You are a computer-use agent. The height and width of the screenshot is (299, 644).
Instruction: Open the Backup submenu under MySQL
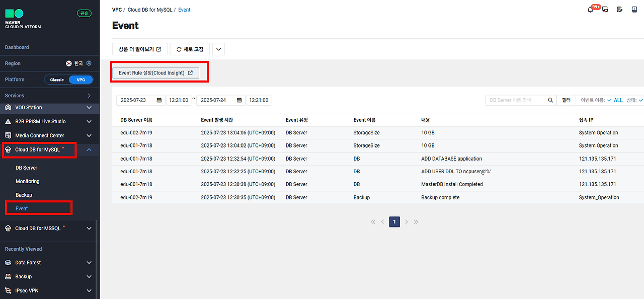(24, 195)
